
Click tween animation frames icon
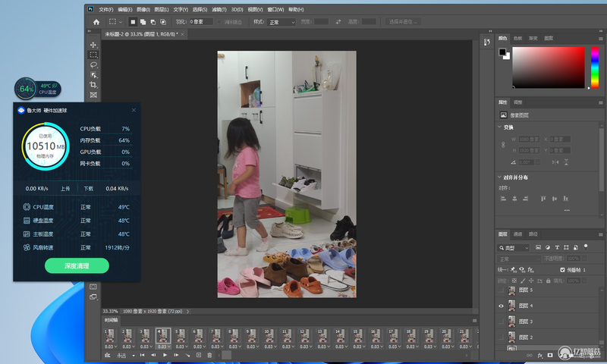click(187, 355)
